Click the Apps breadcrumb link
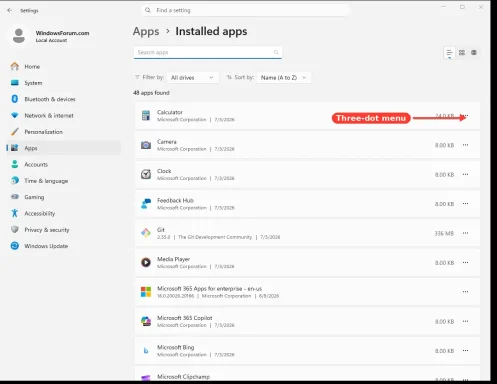The height and width of the screenshot is (384, 497). coord(146,31)
